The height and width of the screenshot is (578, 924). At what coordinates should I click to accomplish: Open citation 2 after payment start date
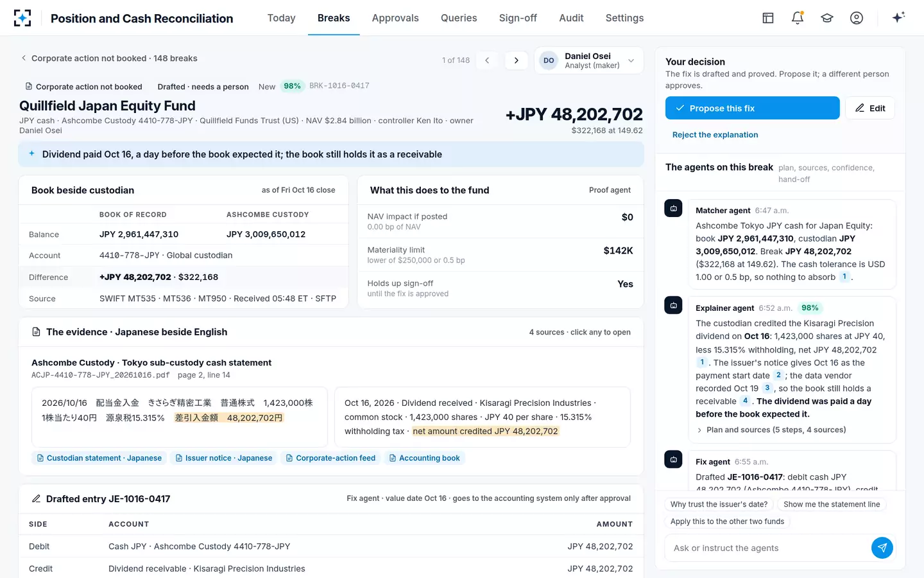pos(778,376)
